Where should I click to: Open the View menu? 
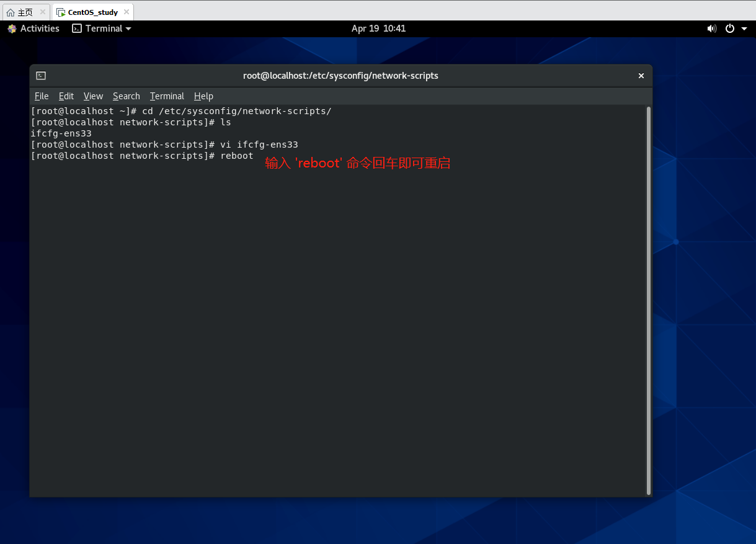click(93, 96)
